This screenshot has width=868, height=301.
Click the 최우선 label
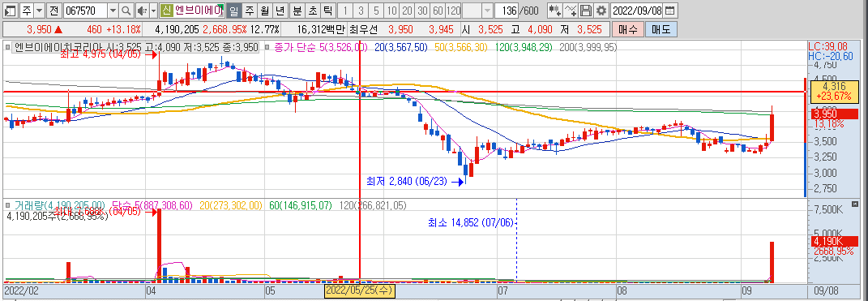pos(363,29)
